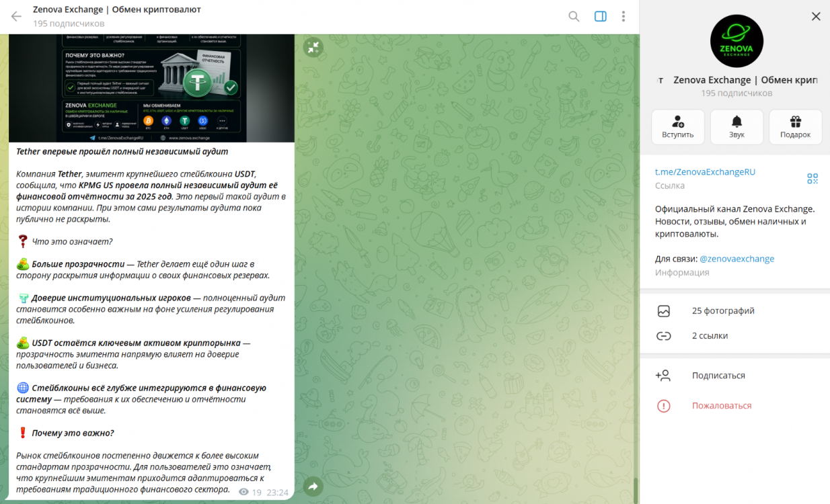Screen dimensions: 830x504
Task: Open the 25 фотографий media section
Action: pos(734,311)
